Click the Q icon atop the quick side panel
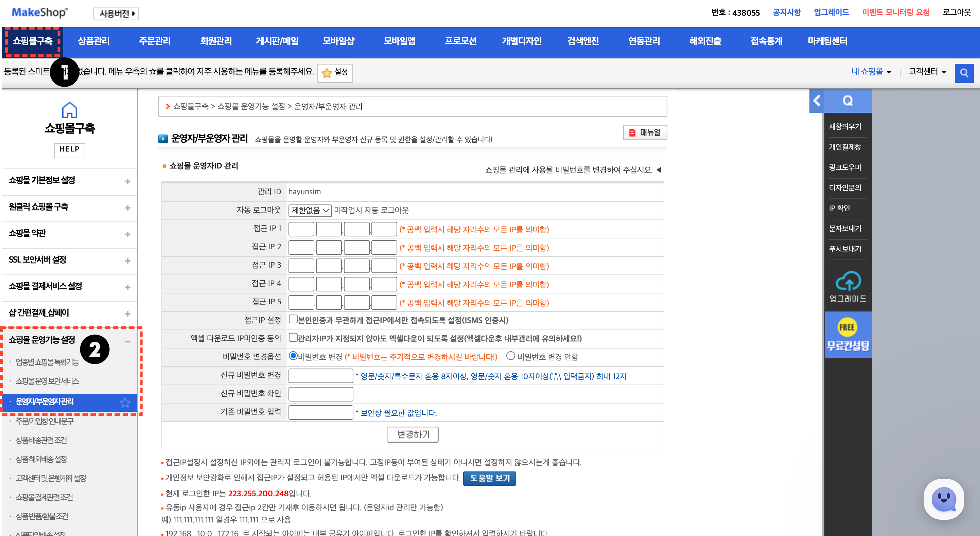 [x=847, y=101]
